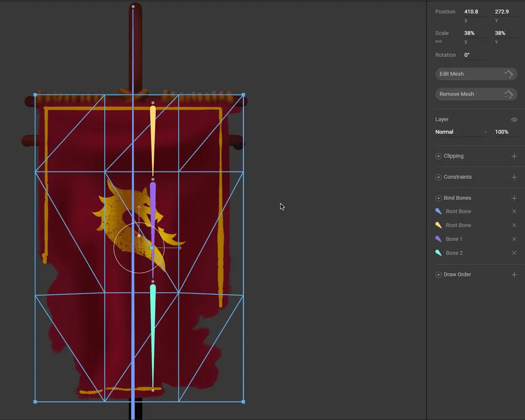The image size is (525, 420).
Task: Select the teal Bone 2 icon
Action: [x=438, y=253]
